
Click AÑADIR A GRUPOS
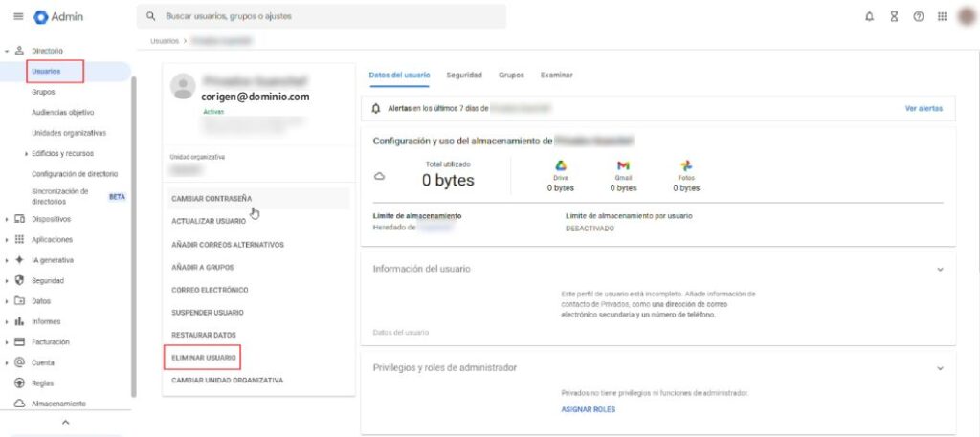203,267
